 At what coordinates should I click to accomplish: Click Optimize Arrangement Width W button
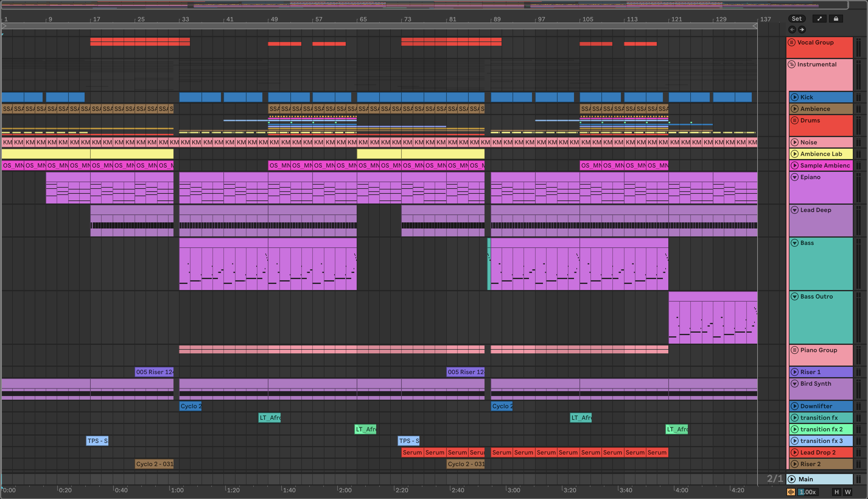click(848, 492)
